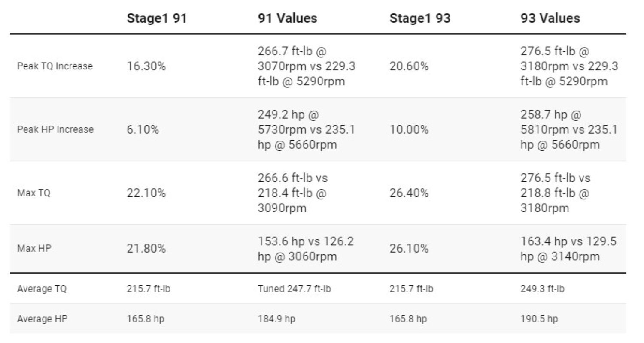Select the 22.10% Max TQ cell
Screen dimensions: 644x343
tap(146, 193)
